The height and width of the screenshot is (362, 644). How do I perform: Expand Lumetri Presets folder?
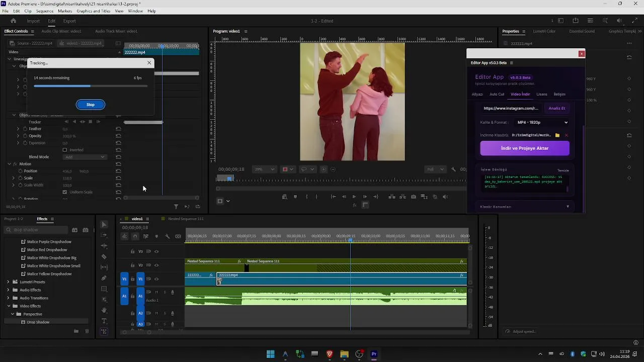click(x=8, y=282)
